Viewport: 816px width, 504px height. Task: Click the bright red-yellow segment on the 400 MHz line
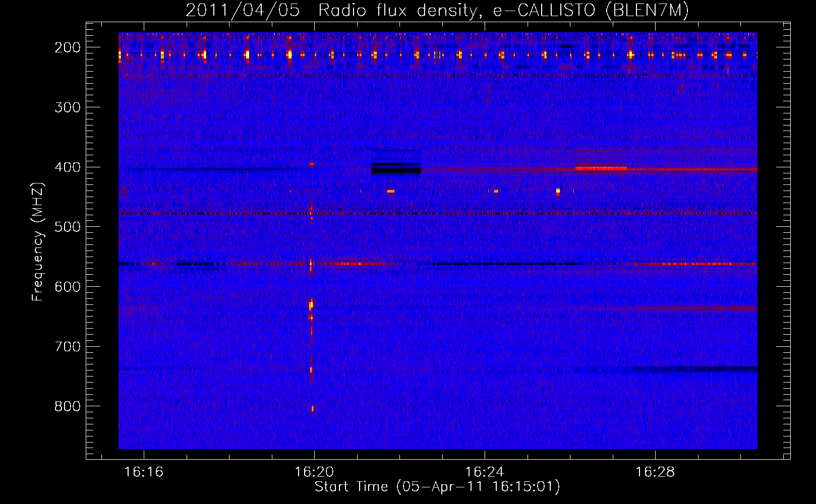(601, 168)
